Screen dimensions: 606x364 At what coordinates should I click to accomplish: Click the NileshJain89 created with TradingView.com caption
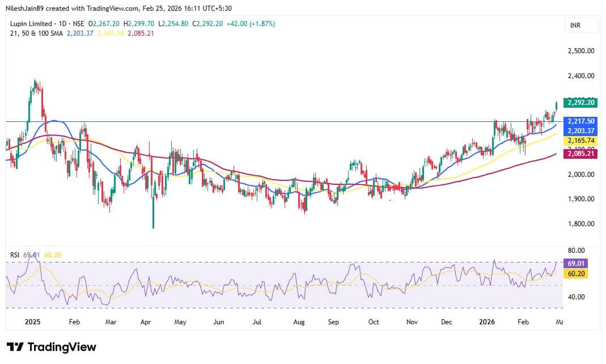click(x=118, y=8)
